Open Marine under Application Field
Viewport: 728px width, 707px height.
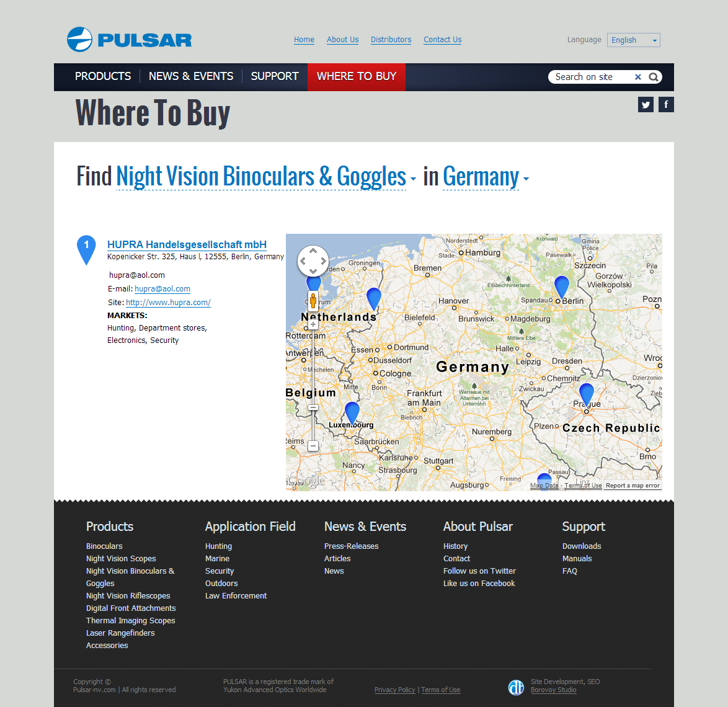pos(217,558)
